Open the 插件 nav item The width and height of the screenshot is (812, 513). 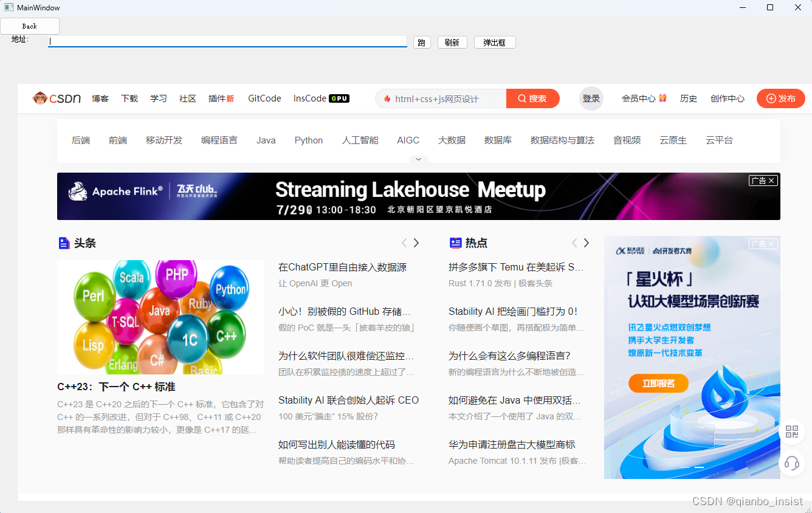[x=221, y=98]
